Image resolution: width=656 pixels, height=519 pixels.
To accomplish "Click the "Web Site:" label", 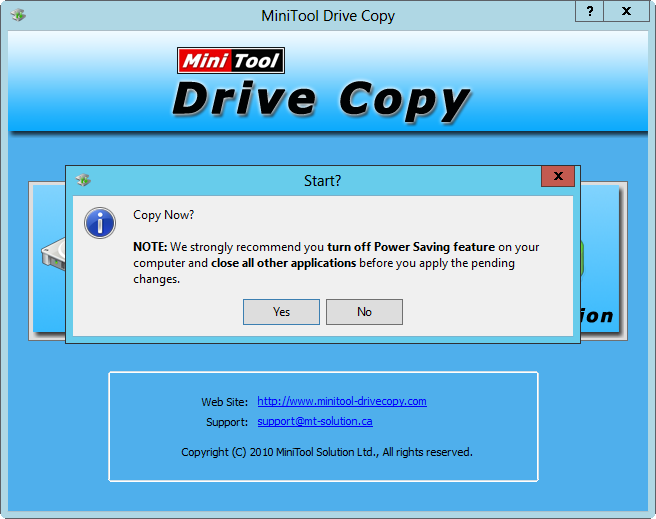I will click(225, 402).
